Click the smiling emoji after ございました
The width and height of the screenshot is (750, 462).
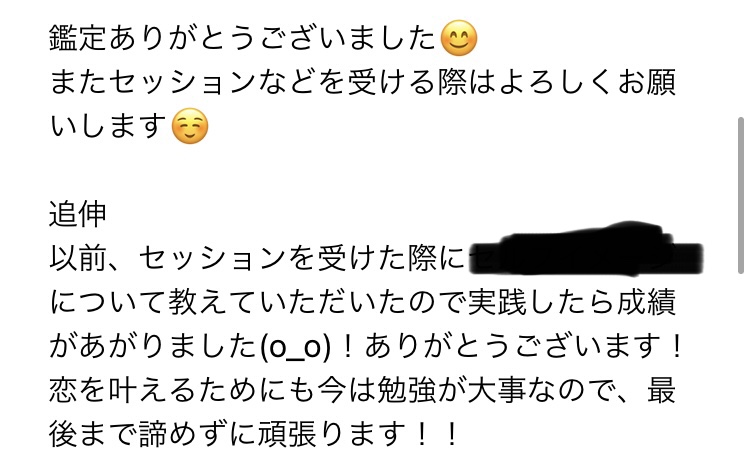click(458, 38)
